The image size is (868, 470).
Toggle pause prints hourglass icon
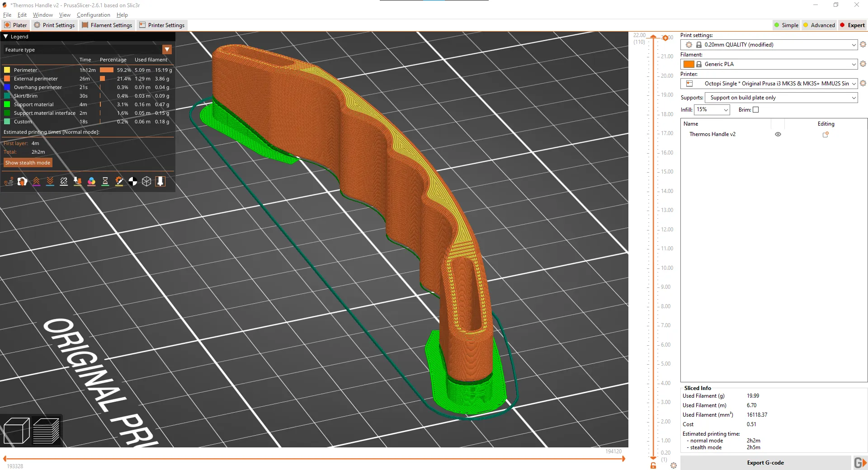[105, 182]
